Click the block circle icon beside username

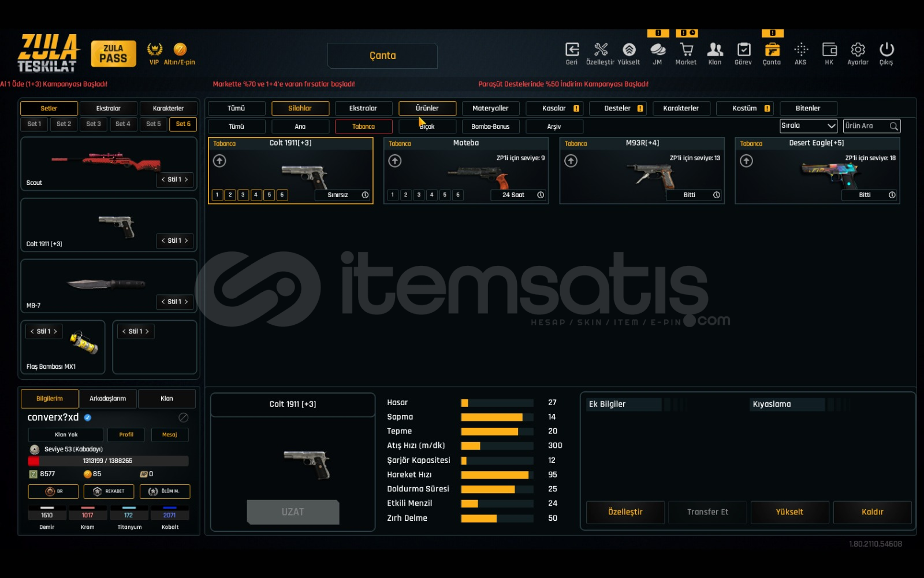(184, 417)
